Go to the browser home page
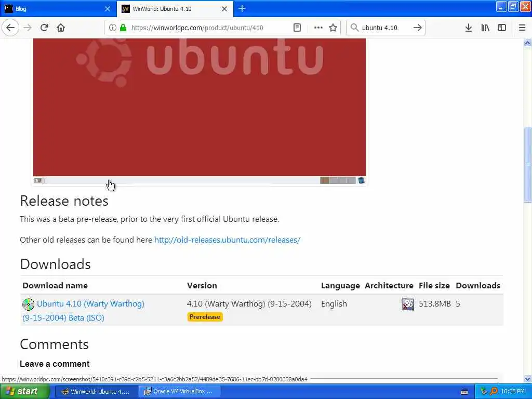The width and height of the screenshot is (532, 399). (61, 28)
